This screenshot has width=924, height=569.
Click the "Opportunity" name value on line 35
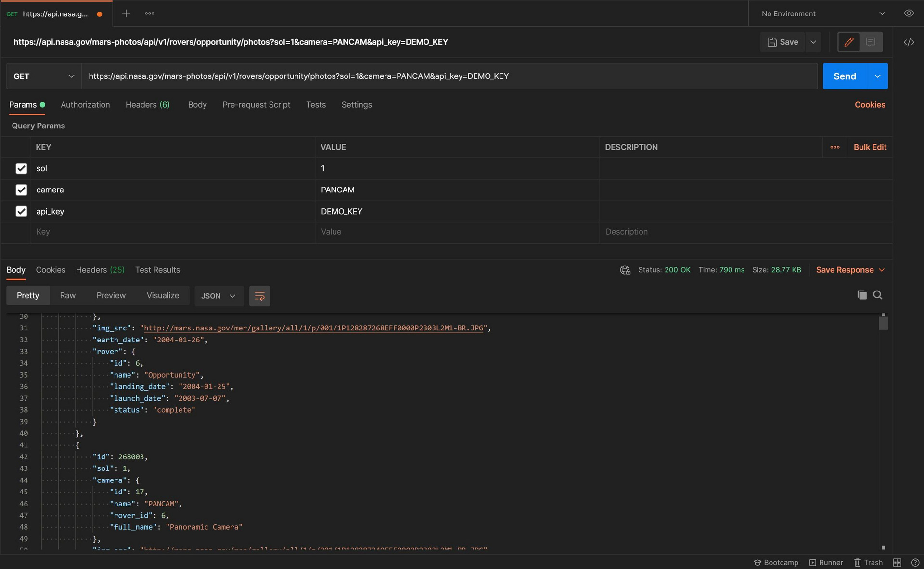pyautogui.click(x=172, y=375)
